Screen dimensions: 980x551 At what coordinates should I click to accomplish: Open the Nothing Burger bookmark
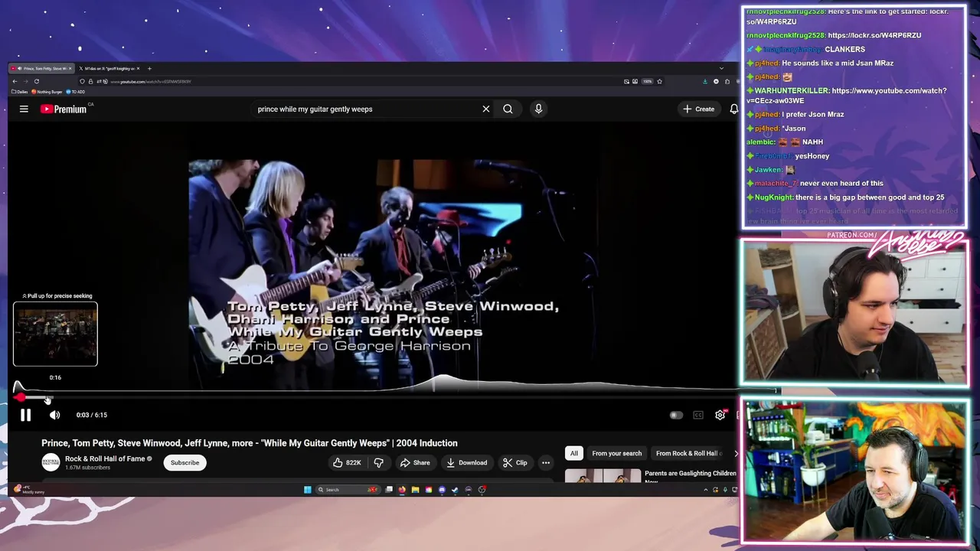47,92
